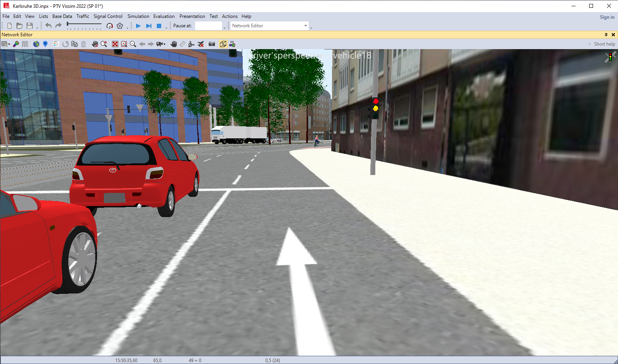Click the show entire network icon
Viewport: 618px width, 364px height.
(115, 44)
